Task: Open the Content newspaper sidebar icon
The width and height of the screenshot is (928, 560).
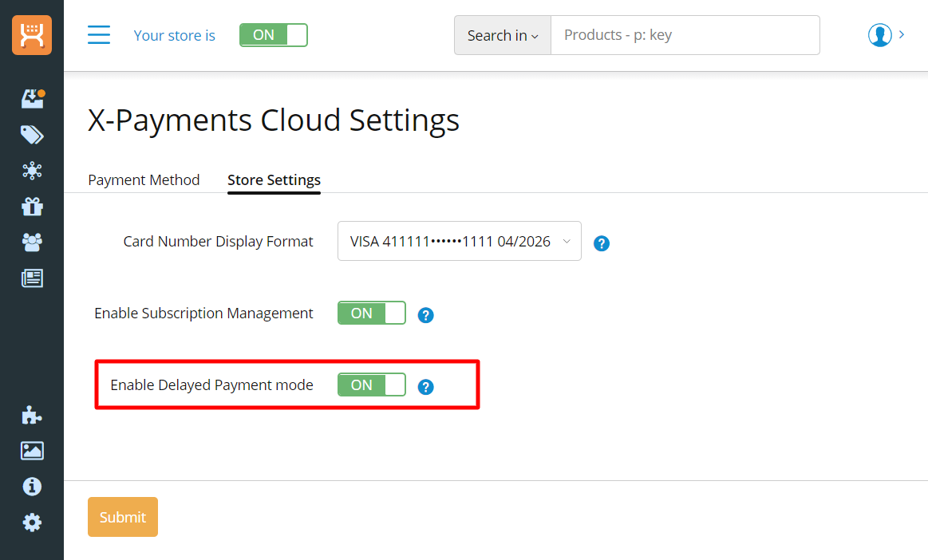Action: pos(32,278)
